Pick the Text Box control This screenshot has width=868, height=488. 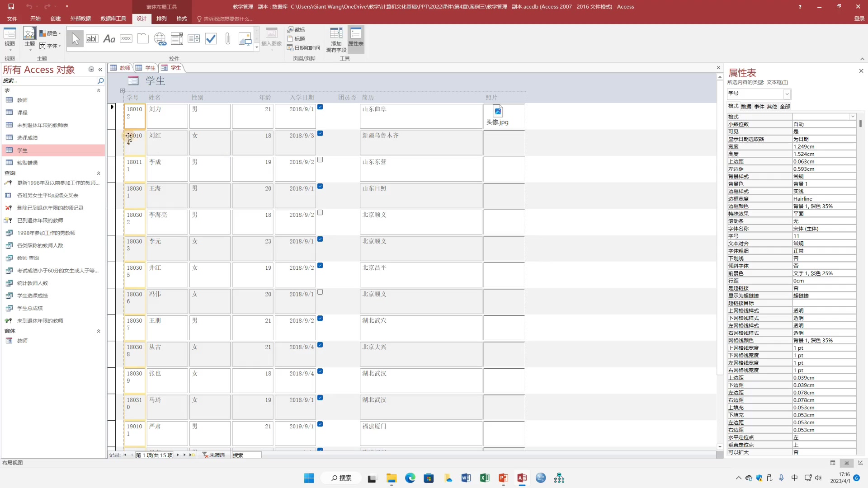(x=92, y=39)
